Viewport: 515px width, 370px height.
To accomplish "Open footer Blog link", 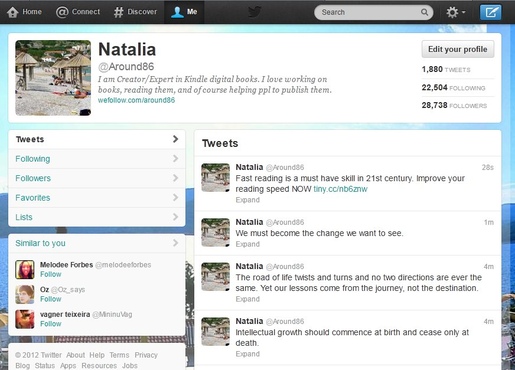I will pos(23,366).
